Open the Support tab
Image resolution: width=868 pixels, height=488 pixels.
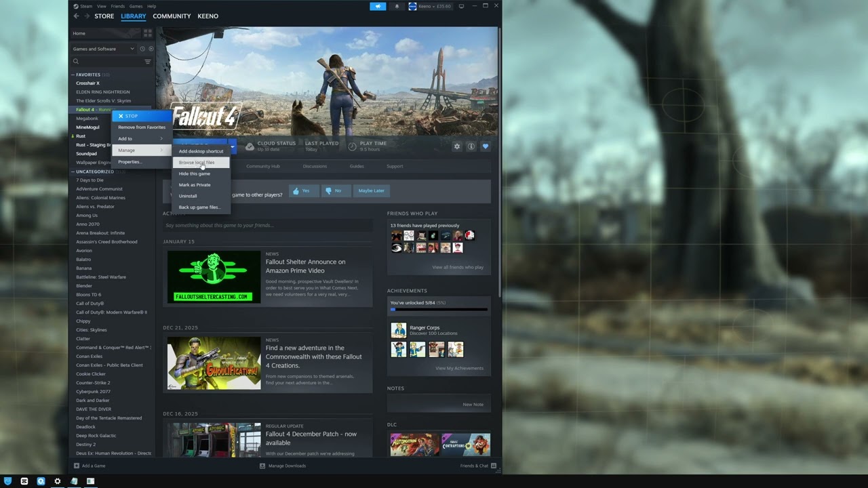click(395, 166)
